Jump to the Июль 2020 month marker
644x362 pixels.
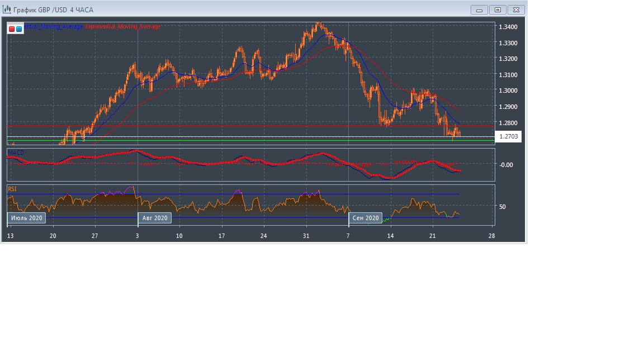pyautogui.click(x=25, y=218)
